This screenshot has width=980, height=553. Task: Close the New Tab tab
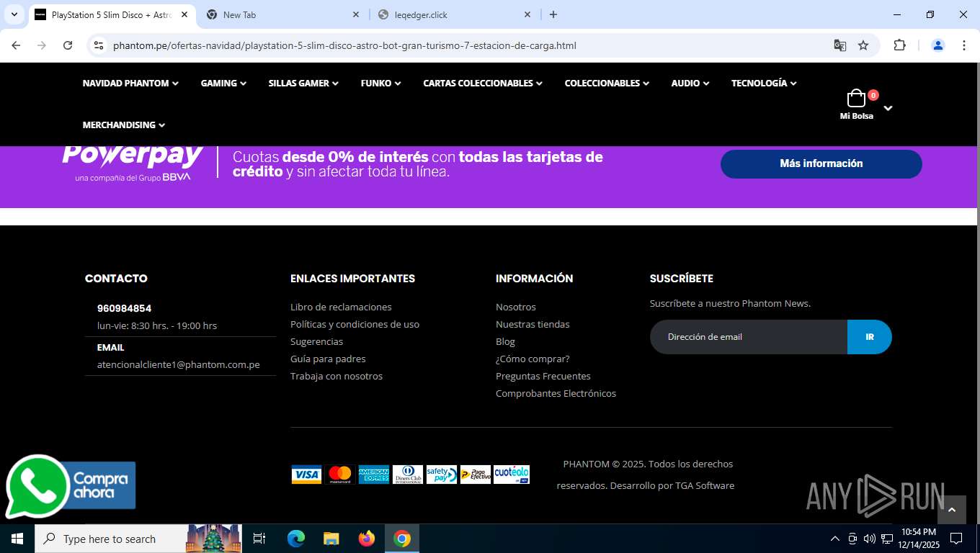coord(356,14)
